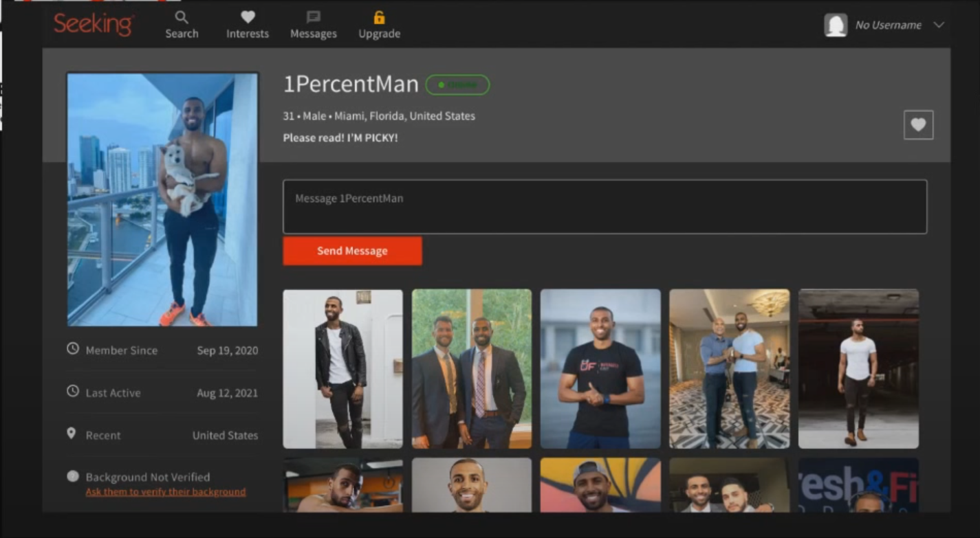Open photo of man in white t-shirt
This screenshot has width=980, height=538.
click(858, 369)
